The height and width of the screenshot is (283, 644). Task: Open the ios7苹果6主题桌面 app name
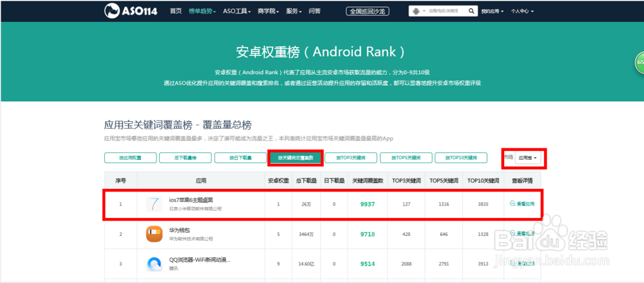[x=191, y=200]
